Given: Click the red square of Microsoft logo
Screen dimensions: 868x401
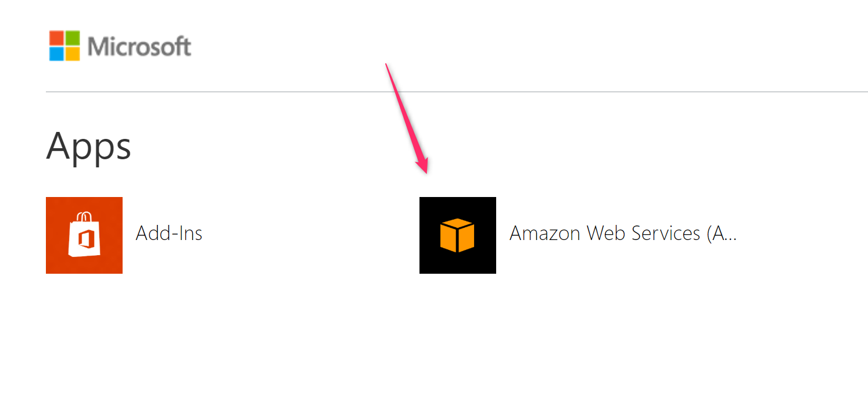Looking at the screenshot, I should point(56,38).
